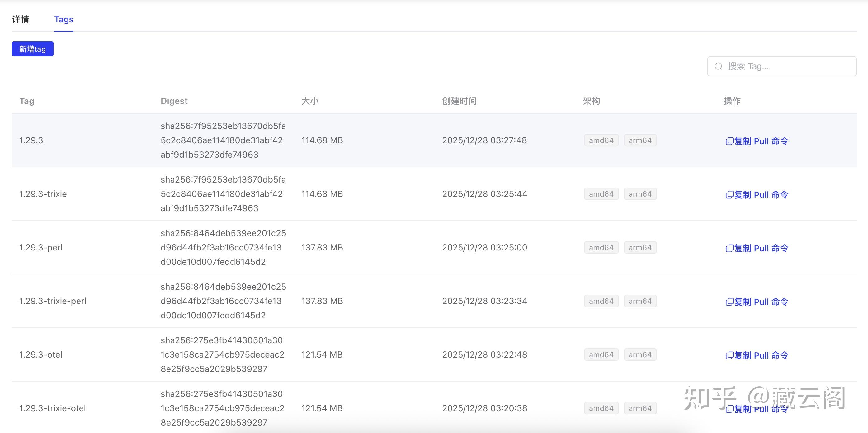The width and height of the screenshot is (868, 433).
Task: Click amd64 badge in 1.29.3-trixie-perl row
Action: [601, 301]
